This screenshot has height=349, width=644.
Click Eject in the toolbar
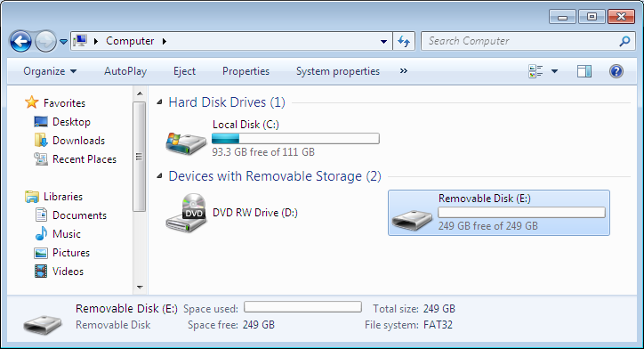pos(184,71)
